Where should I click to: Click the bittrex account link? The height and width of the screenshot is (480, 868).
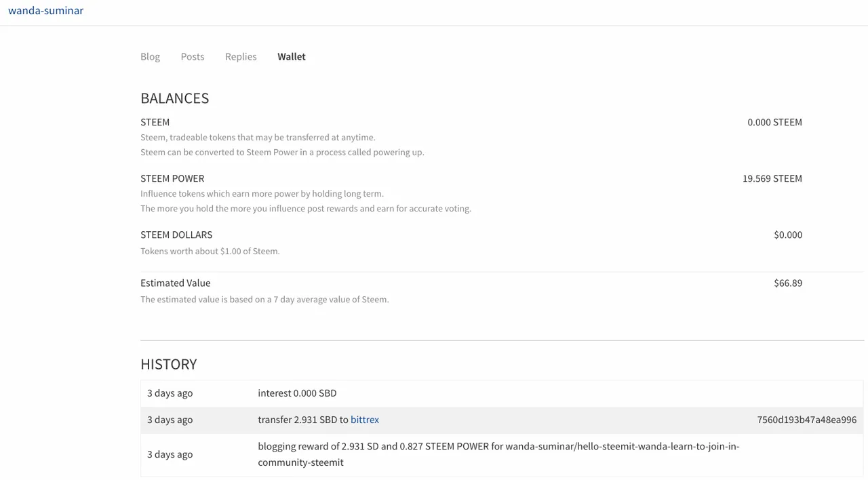[x=364, y=420]
